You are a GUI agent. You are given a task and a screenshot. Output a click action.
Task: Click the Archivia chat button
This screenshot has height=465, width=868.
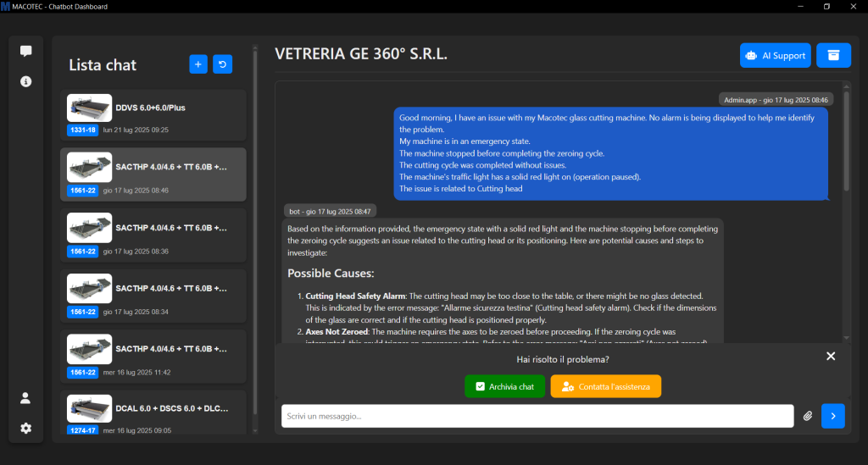pos(505,386)
